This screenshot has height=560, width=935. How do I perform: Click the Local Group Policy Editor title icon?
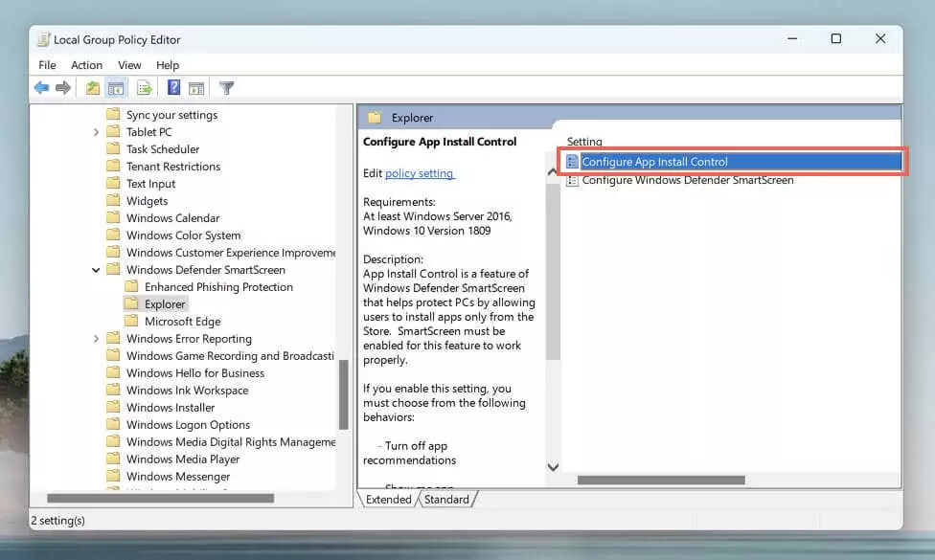point(43,40)
